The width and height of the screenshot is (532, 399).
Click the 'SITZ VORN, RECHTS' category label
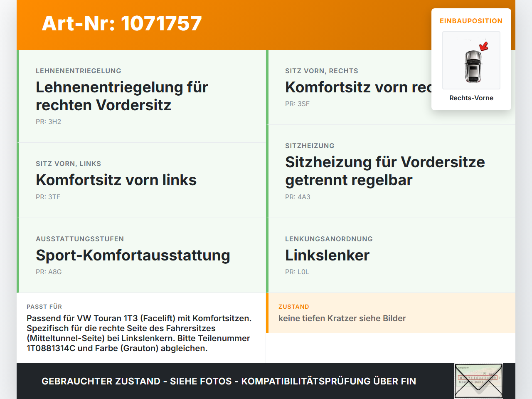pos(322,71)
